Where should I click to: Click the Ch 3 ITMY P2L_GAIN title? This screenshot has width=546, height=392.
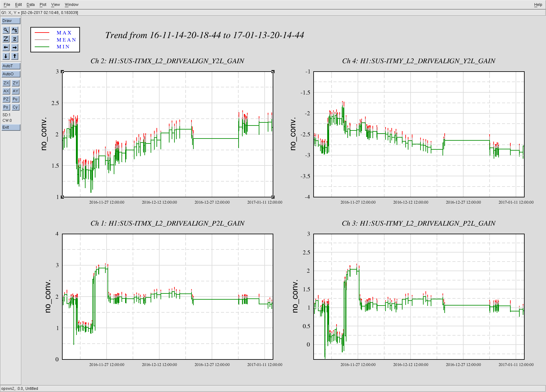click(x=419, y=223)
